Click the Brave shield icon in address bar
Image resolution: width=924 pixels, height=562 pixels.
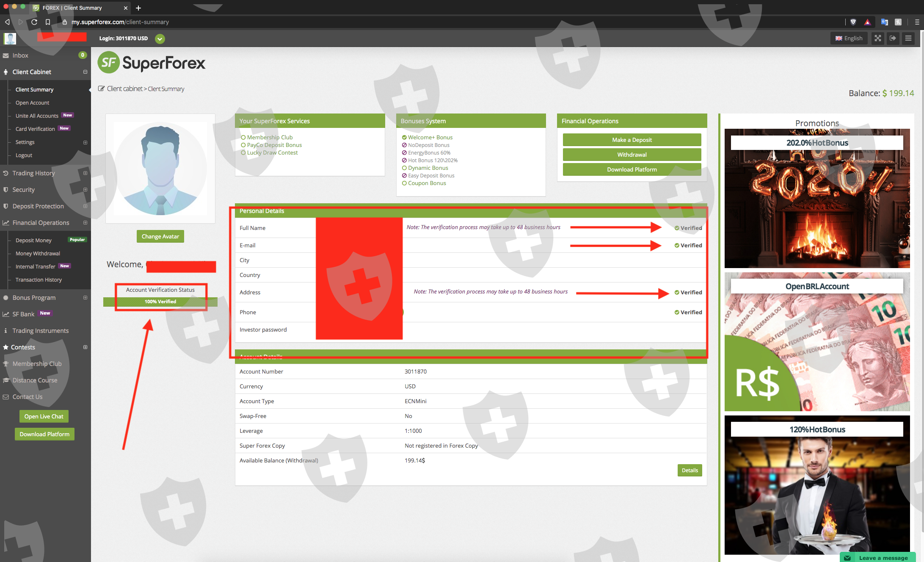point(853,22)
